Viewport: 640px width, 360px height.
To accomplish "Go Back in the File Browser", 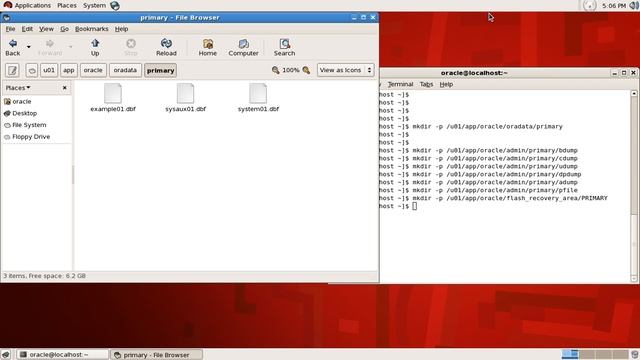I will [13, 47].
